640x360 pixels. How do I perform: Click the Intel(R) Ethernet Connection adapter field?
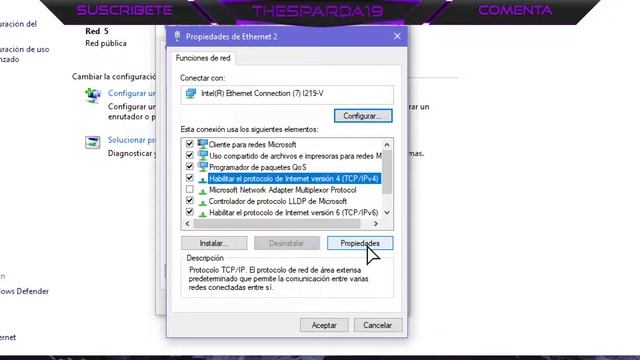287,94
